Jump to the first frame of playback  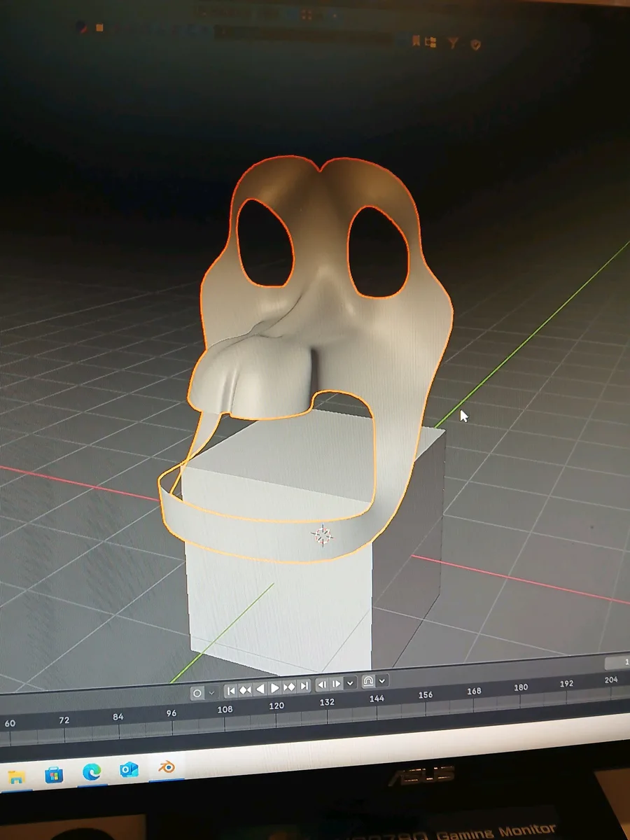pos(231,690)
